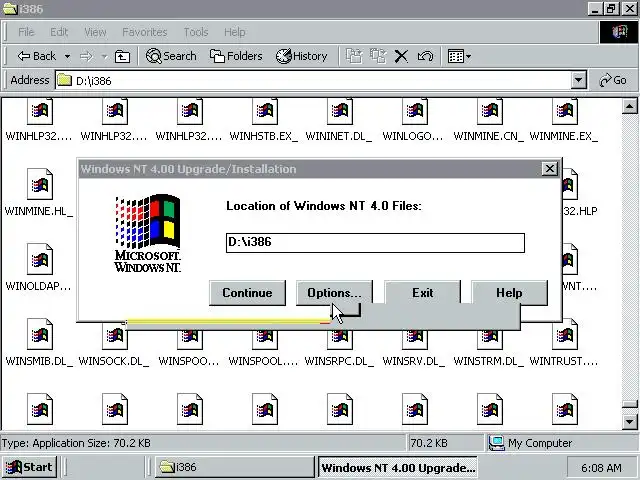Viewport: 640px width, 480px height.
Task: Open the Search pane from toolbar
Action: point(171,56)
